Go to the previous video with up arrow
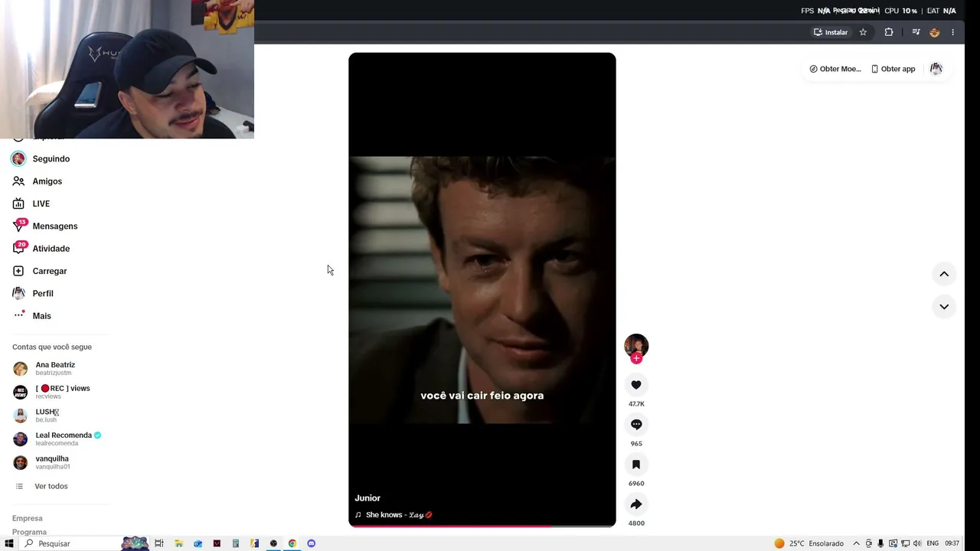 [944, 274]
